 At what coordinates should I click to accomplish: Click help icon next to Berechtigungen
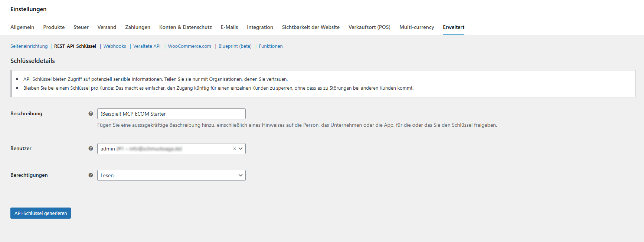91,175
